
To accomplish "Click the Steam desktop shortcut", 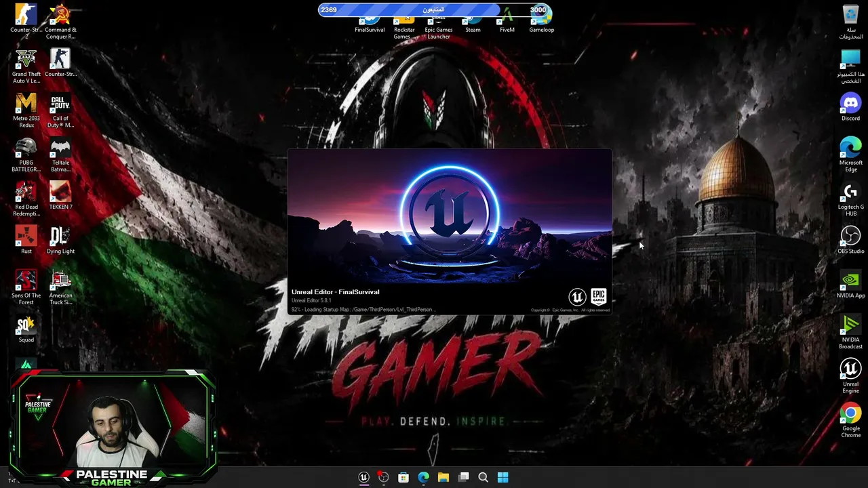I will click(473, 24).
